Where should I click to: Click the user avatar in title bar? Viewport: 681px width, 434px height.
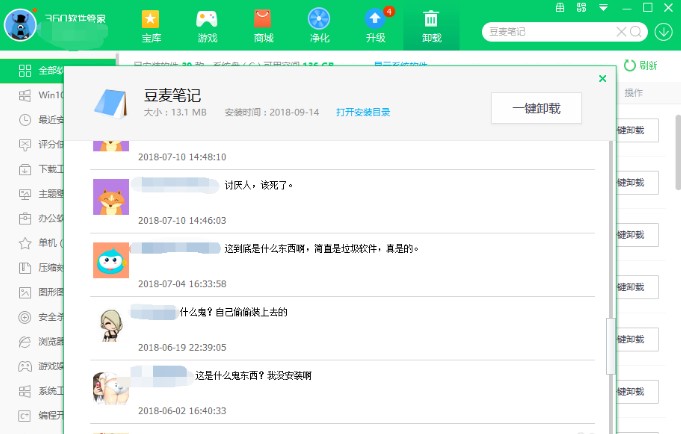20,25
